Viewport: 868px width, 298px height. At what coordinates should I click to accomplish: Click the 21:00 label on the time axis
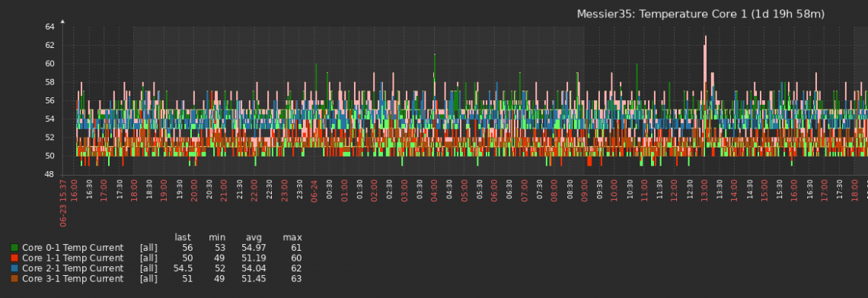(224, 190)
